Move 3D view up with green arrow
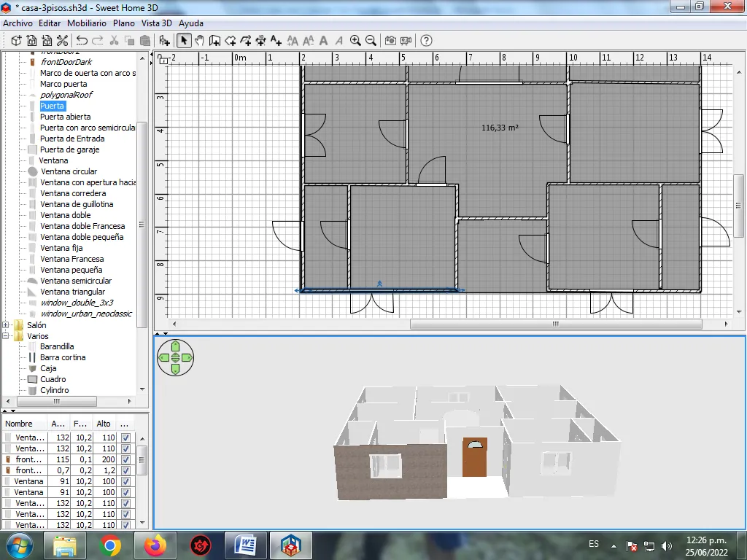747x560 pixels. 175,346
